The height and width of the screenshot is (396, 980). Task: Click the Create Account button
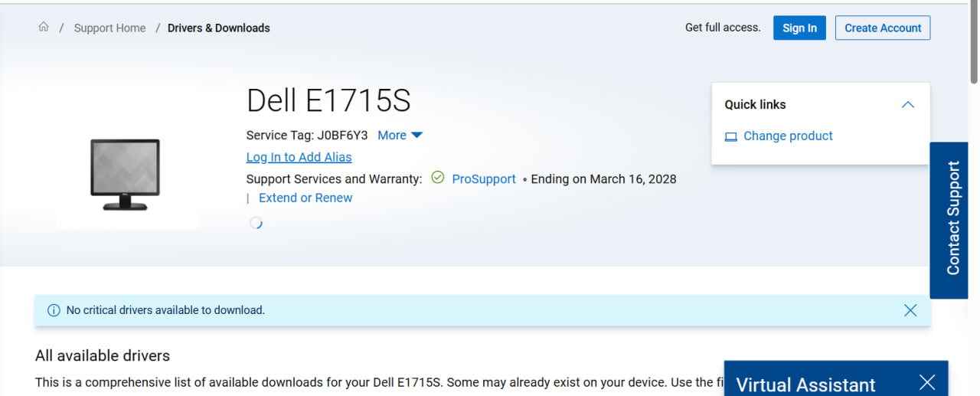point(883,28)
